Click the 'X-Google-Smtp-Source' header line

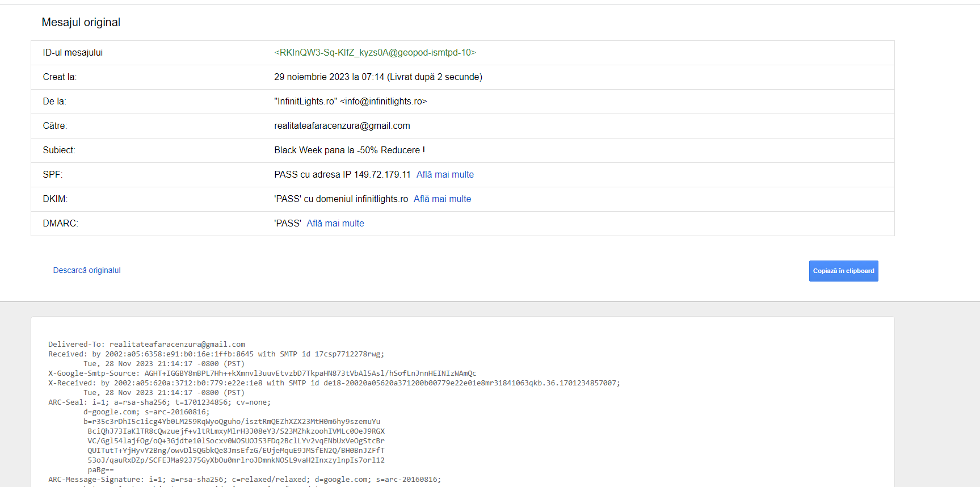262,373
